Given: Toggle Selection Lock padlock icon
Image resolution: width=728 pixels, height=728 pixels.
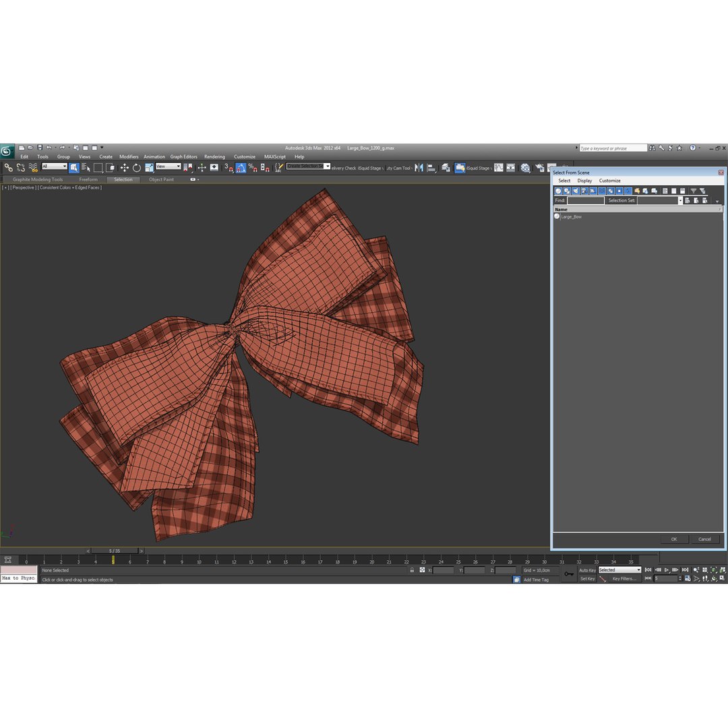Looking at the screenshot, I should [412, 570].
